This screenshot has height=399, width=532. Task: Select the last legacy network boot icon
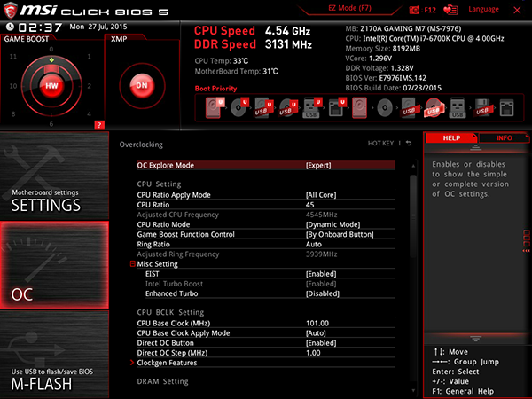click(x=506, y=108)
